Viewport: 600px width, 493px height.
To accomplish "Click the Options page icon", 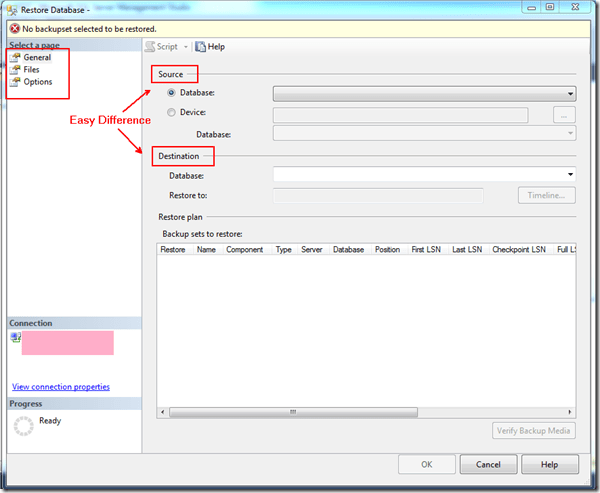I will pos(15,82).
